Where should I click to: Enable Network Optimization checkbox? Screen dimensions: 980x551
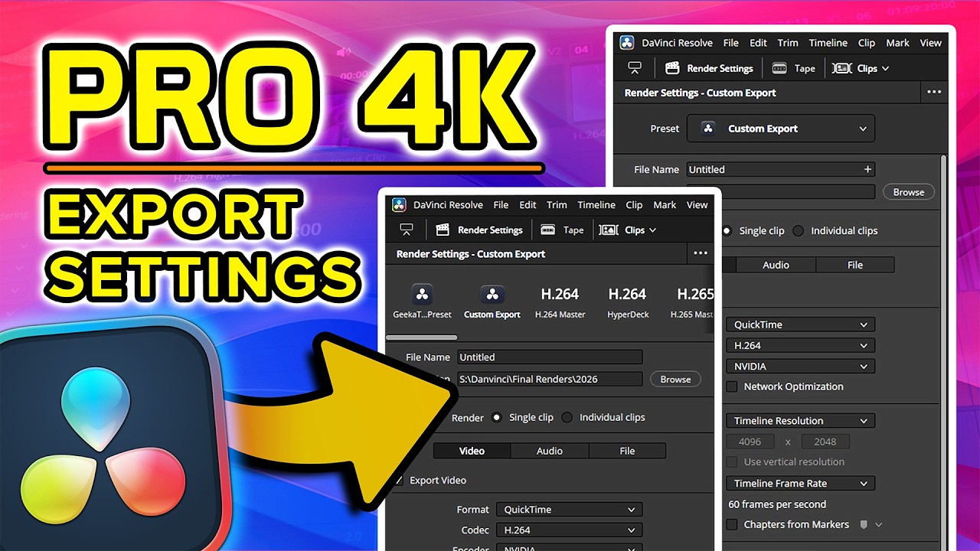pyautogui.click(x=732, y=386)
